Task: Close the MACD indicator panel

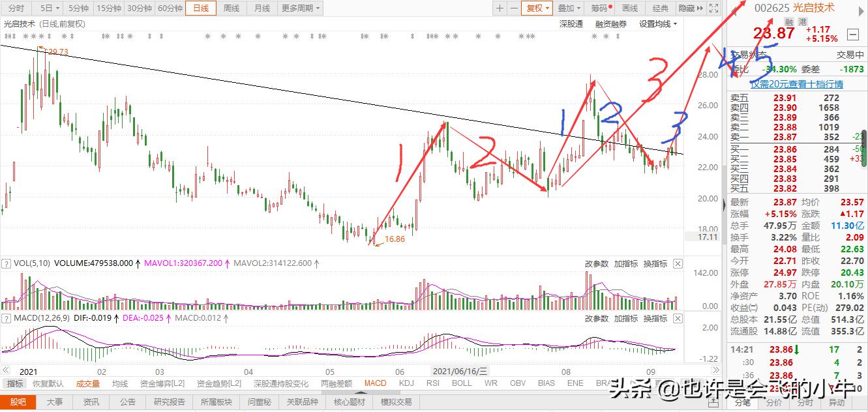Action: tap(677, 318)
